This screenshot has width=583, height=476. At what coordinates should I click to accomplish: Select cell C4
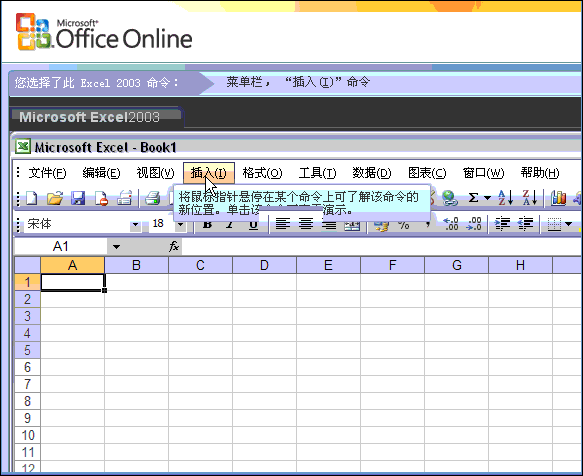[x=200, y=333]
